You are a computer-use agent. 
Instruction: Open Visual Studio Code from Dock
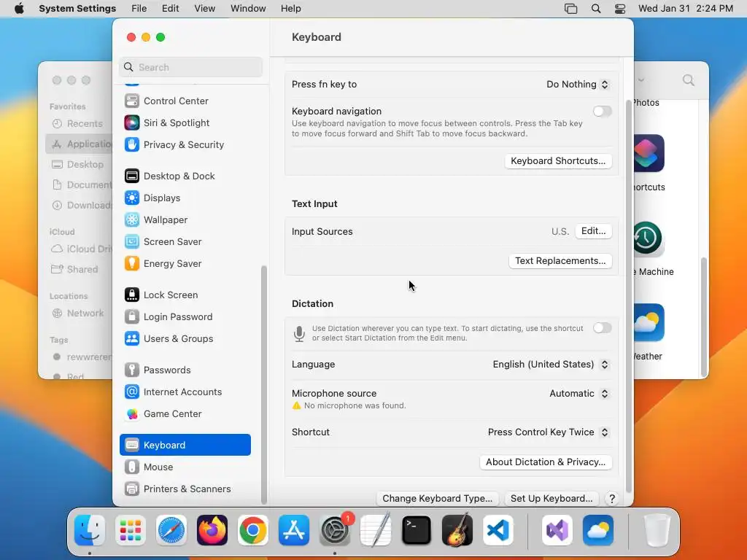click(498, 530)
